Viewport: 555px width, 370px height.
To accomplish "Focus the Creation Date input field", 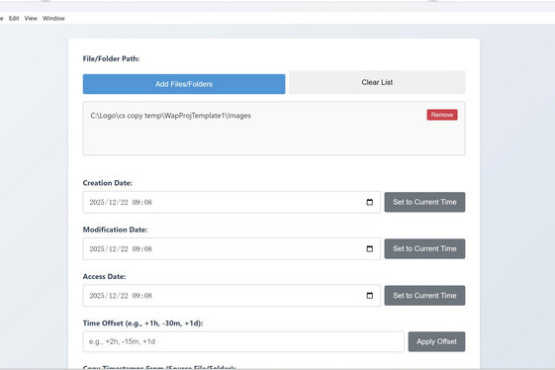I will pos(231,202).
